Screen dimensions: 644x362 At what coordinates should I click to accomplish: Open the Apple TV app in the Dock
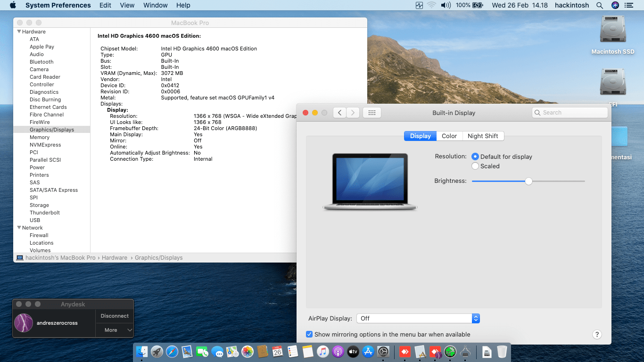point(353,352)
